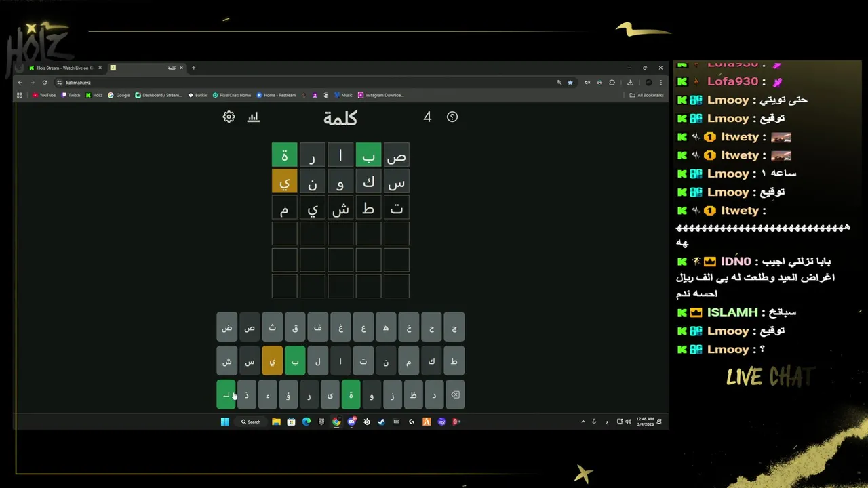Click the green ب key on keyboard
Image resolution: width=868 pixels, height=488 pixels.
coord(295,361)
